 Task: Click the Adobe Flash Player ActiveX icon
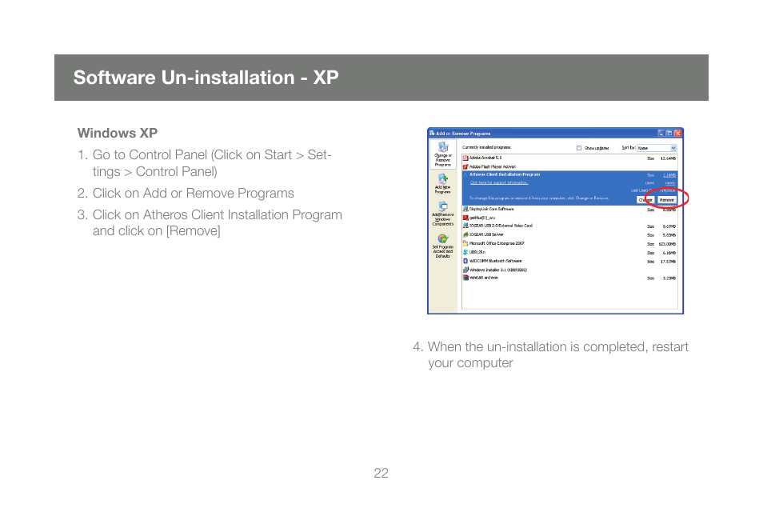[x=465, y=166]
